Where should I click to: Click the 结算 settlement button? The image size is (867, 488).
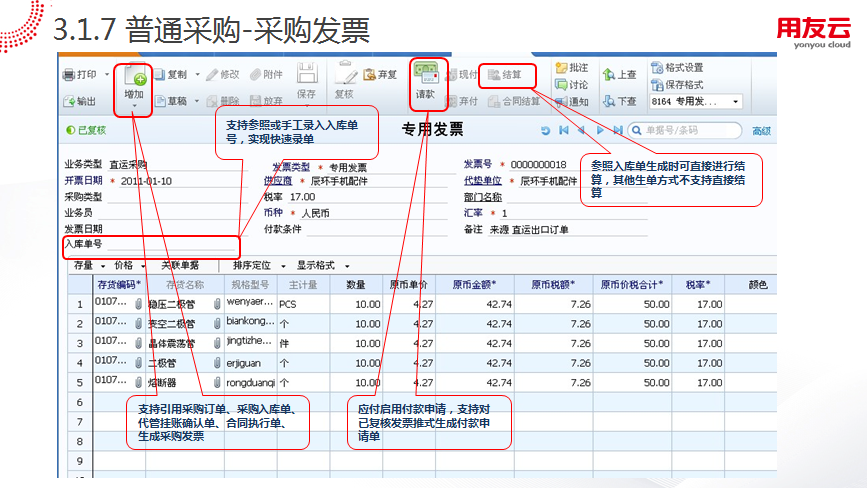click(505, 75)
